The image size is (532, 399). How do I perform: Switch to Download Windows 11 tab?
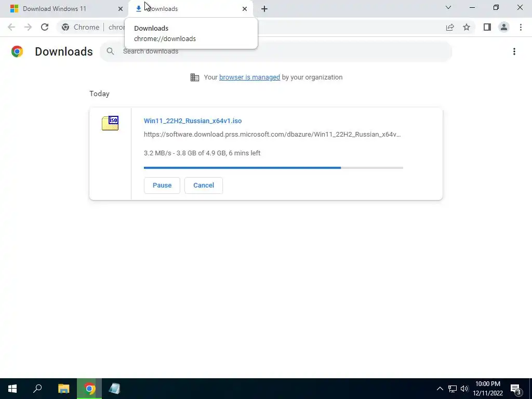point(64,9)
